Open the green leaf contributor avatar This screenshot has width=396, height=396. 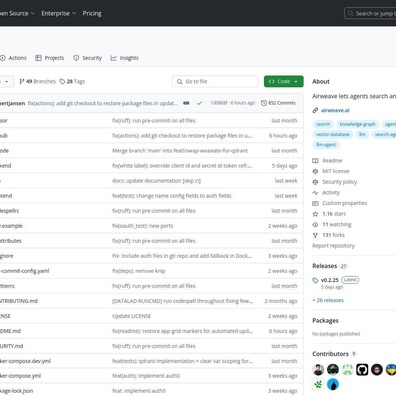[x=318, y=384]
